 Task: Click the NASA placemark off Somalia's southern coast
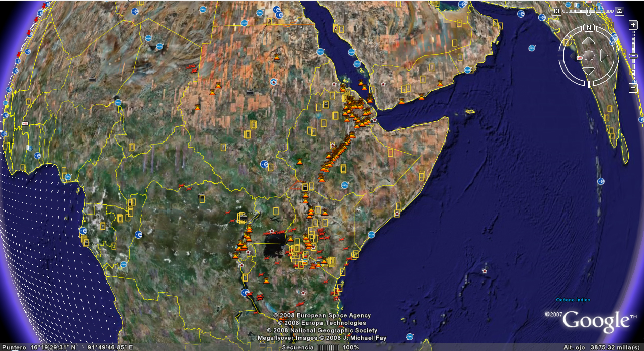click(371, 234)
